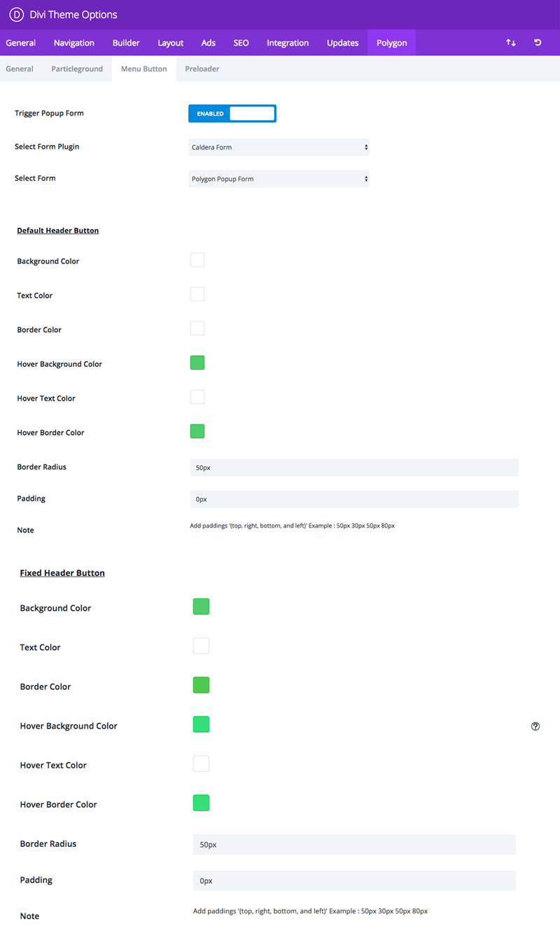This screenshot has width=560, height=938.
Task: Click the Divi Theme Options title
Action: 73,15
